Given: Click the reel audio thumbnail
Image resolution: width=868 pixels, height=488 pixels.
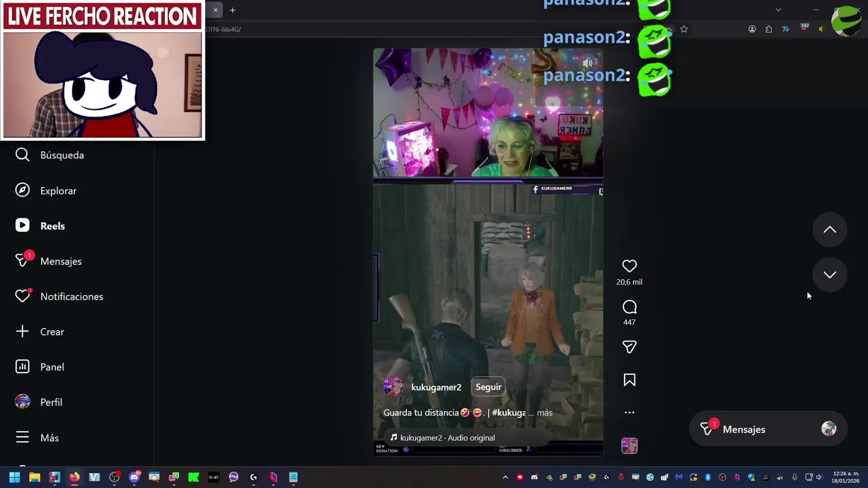Looking at the screenshot, I should click(x=629, y=445).
